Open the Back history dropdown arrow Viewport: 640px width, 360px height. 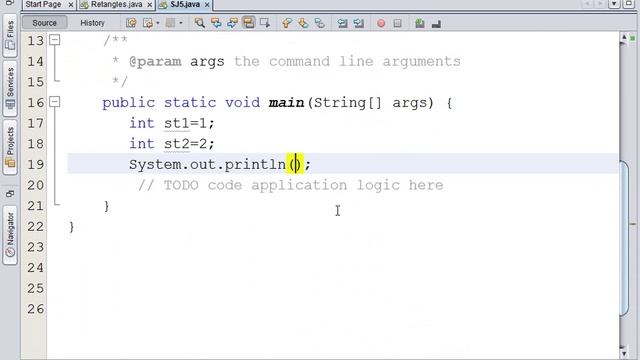click(158, 23)
